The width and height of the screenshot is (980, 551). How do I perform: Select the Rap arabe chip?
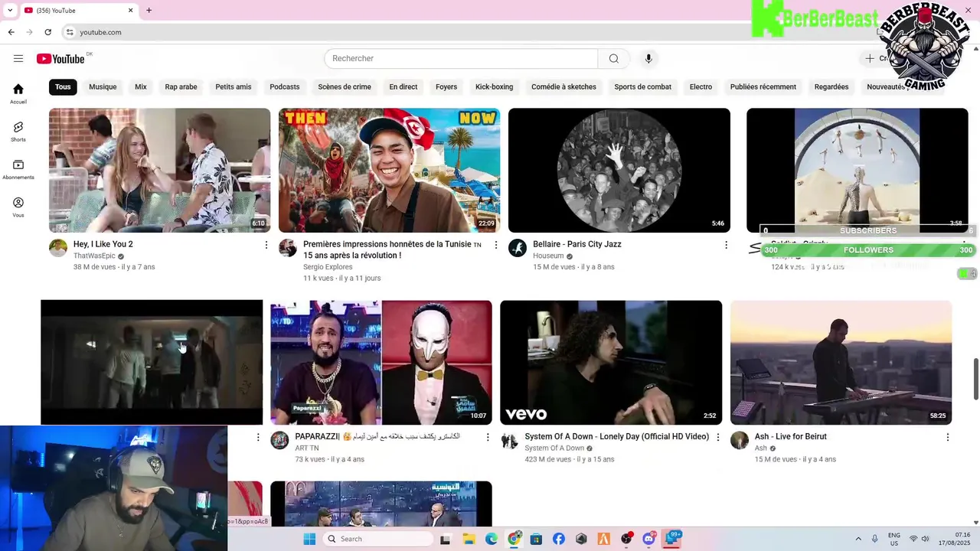coord(181,86)
